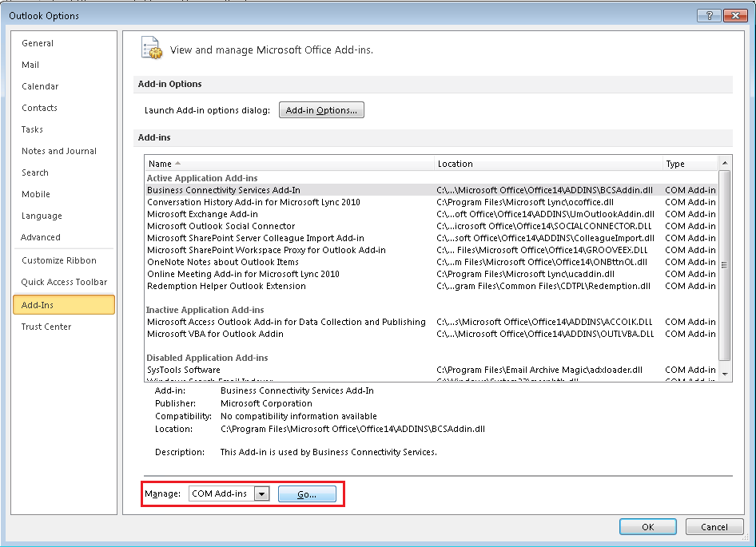Click the BCSAddin.dll location cell

tap(544, 190)
